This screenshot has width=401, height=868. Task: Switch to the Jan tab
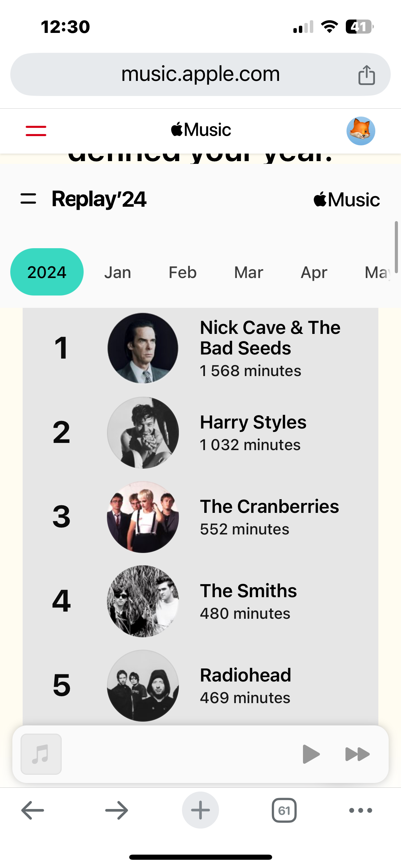click(x=118, y=273)
